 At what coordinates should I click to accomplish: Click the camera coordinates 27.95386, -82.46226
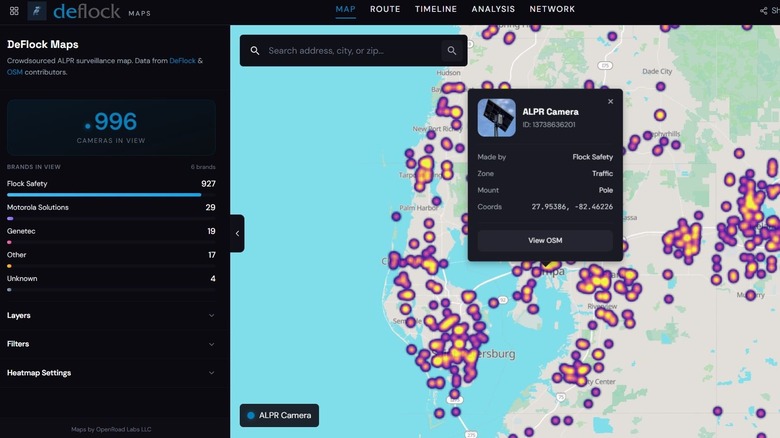click(x=572, y=207)
